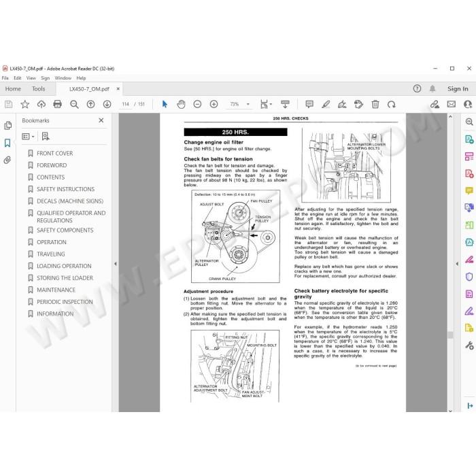View notifications bell
Screen dimensions: 476x476
[432, 88]
